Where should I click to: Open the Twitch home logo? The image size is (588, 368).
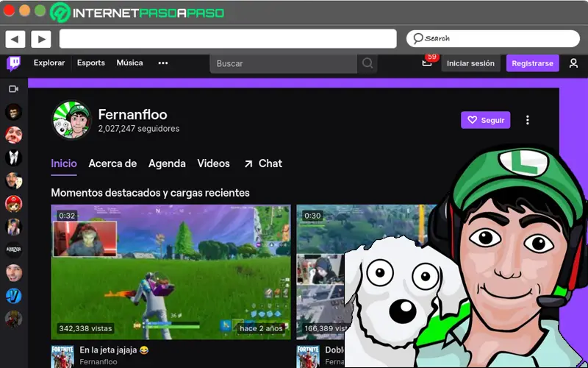click(14, 63)
